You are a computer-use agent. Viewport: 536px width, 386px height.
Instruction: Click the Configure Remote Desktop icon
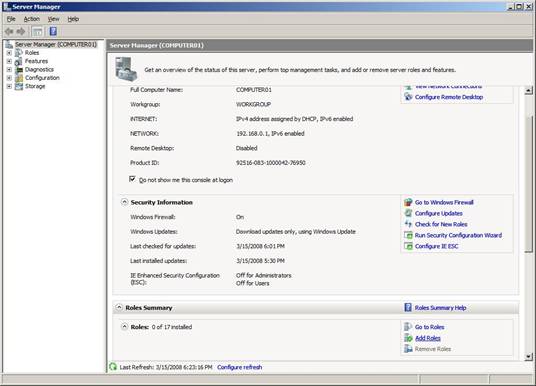click(x=408, y=97)
